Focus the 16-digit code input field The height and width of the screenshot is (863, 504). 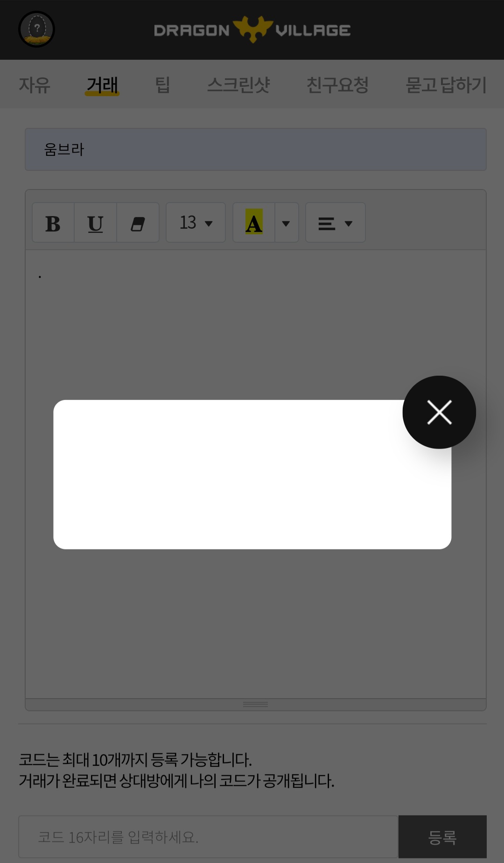point(208,837)
